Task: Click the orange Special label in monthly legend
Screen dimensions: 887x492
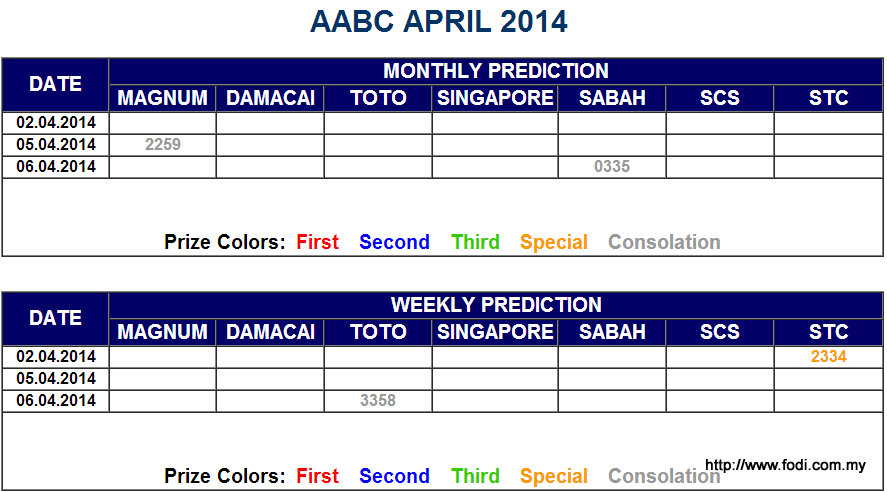Action: click(x=554, y=242)
